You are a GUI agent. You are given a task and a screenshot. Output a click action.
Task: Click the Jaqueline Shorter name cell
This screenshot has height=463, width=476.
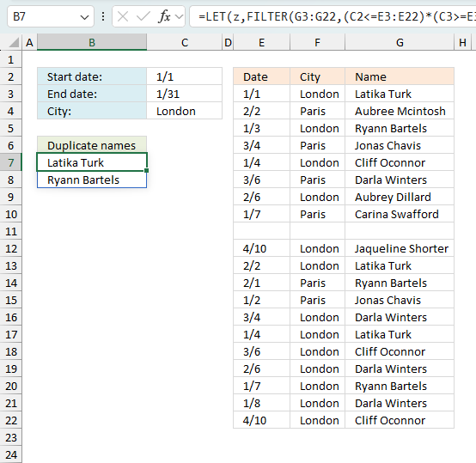(x=400, y=249)
